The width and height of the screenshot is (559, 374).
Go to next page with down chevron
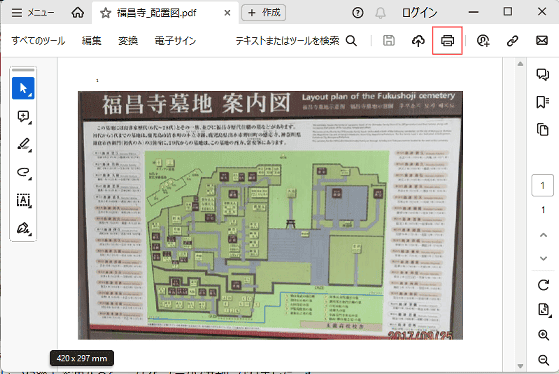pyautogui.click(x=543, y=258)
